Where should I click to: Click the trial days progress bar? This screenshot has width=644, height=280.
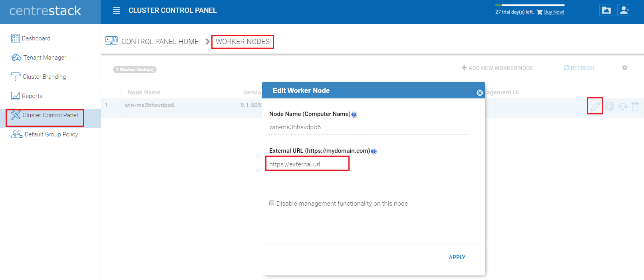[530, 5]
